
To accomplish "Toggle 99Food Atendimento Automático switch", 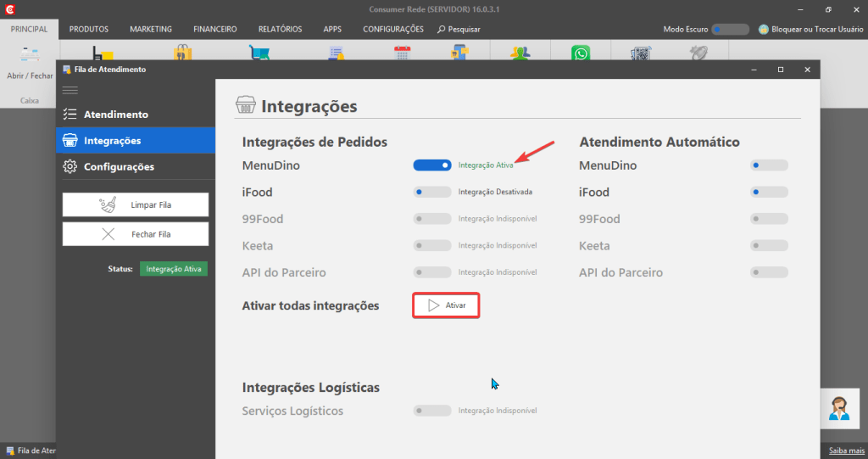I will tap(769, 218).
